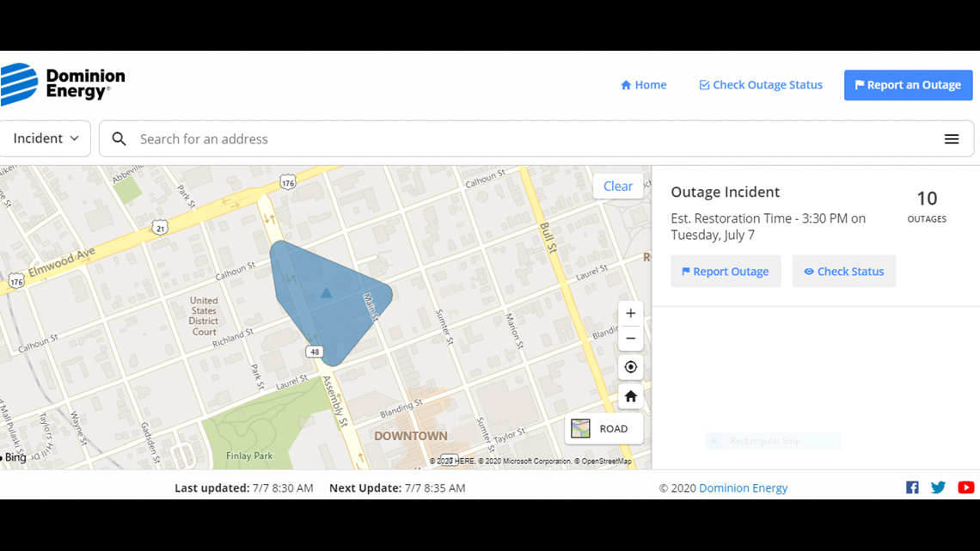Locate my position on the map
Viewport: 980px width, 551px height.
[x=631, y=367]
